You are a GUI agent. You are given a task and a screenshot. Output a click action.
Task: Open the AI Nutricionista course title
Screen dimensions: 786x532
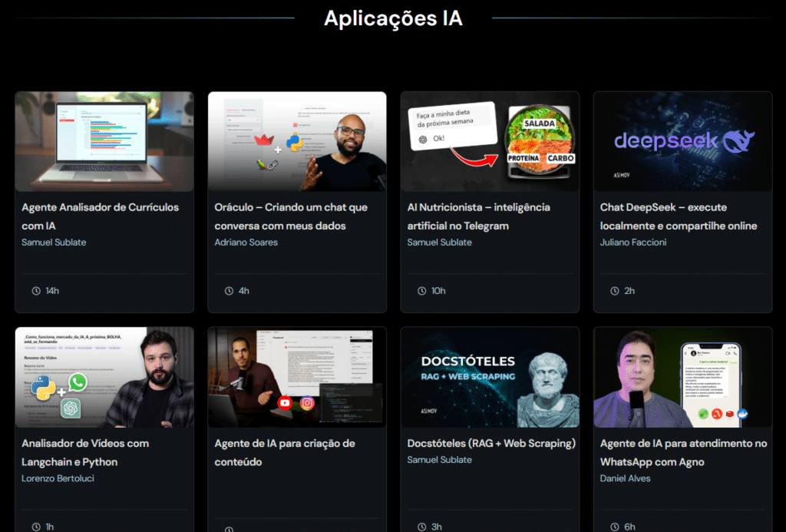pyautogui.click(x=478, y=216)
